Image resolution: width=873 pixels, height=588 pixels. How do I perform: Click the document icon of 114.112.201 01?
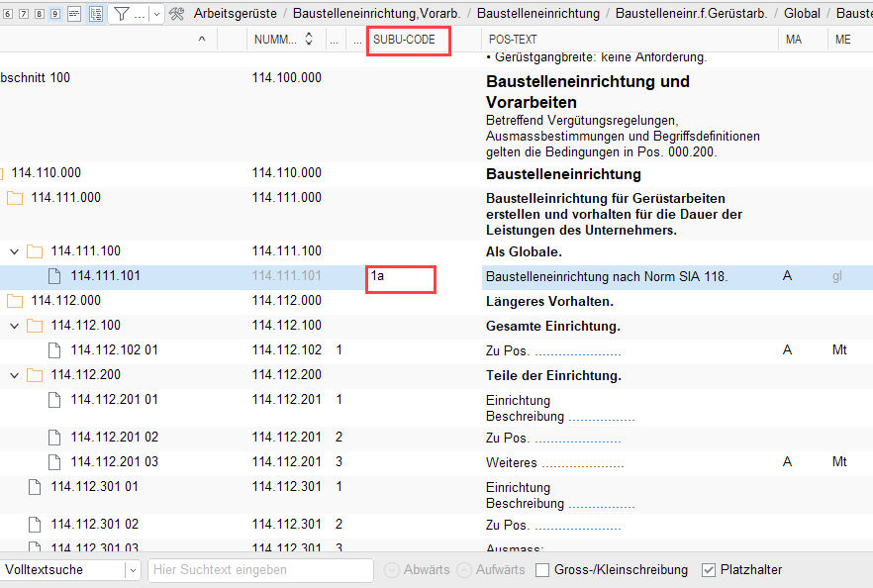click(x=54, y=400)
